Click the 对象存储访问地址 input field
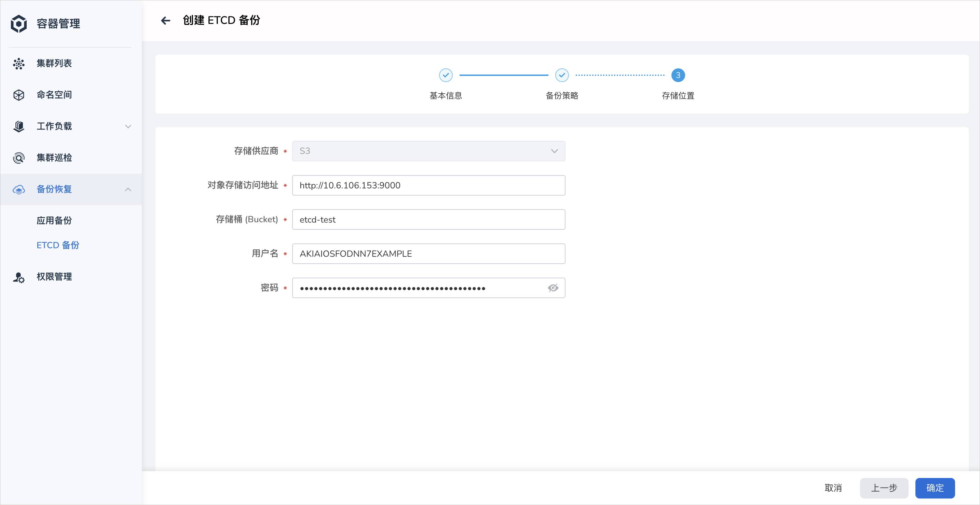The height and width of the screenshot is (505, 980). tap(428, 185)
